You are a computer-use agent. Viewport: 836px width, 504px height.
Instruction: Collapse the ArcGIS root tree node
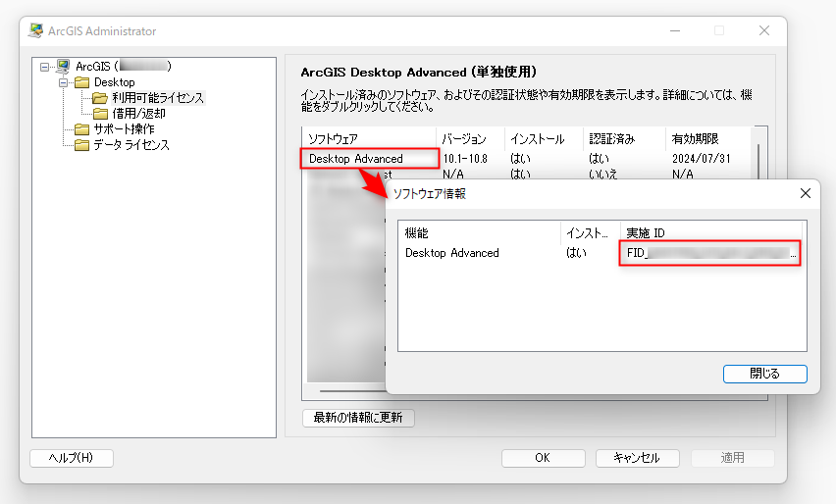pos(44,67)
